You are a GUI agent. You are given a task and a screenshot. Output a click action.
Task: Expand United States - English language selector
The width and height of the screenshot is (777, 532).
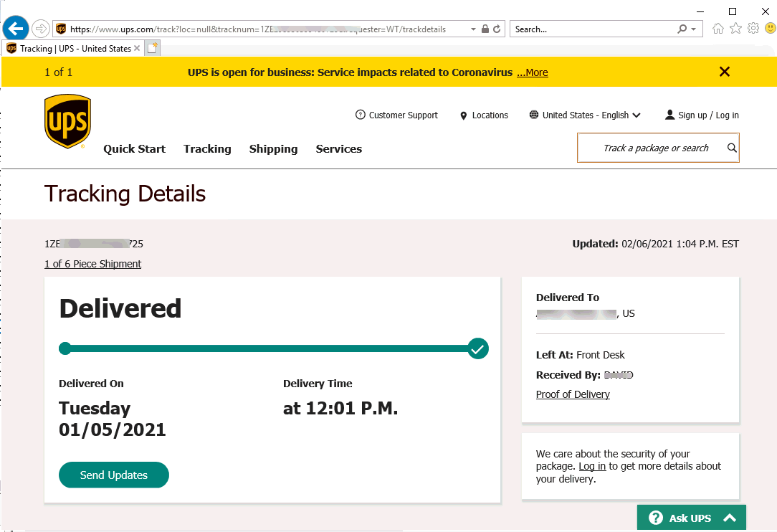coord(585,115)
